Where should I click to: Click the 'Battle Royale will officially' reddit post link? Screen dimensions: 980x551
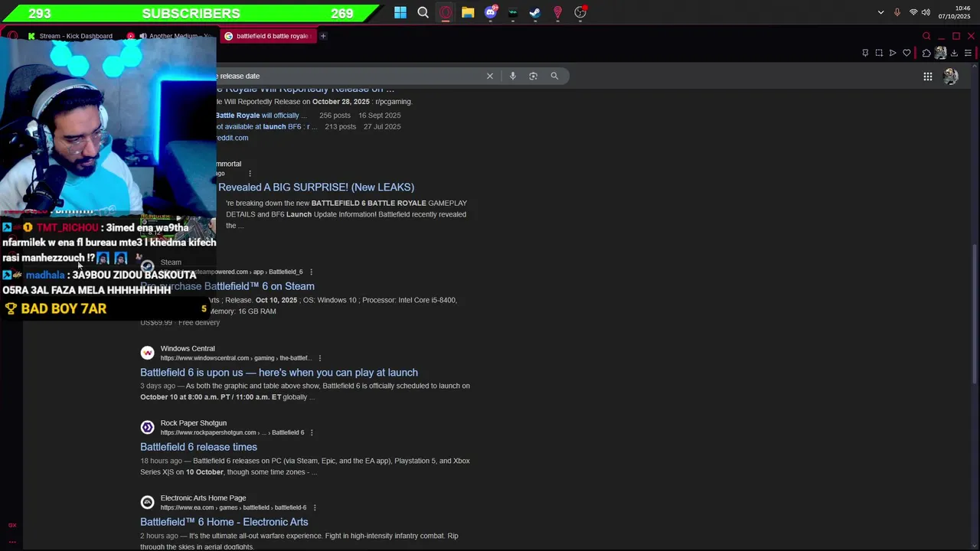[x=260, y=116]
